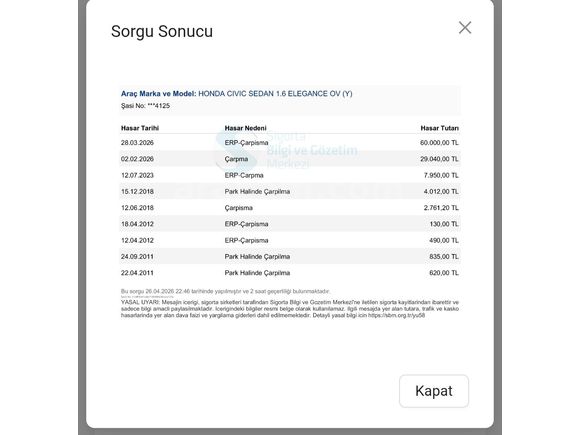Click the 12.07.2023 ERP-Çarpma entry
This screenshot has height=435, width=580.
290,175
